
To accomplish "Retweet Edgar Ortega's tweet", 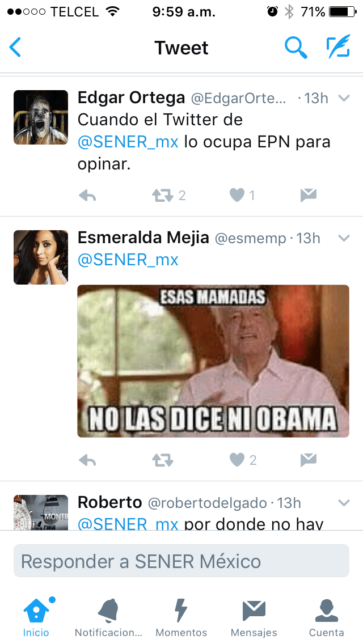I will [x=162, y=196].
